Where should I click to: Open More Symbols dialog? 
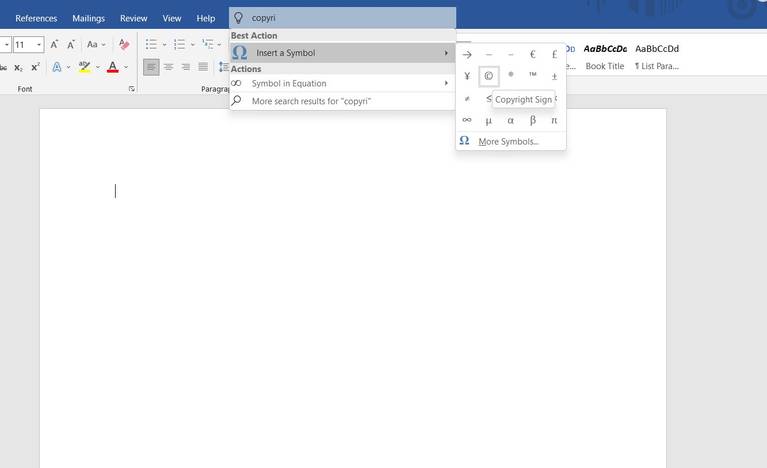point(511,141)
